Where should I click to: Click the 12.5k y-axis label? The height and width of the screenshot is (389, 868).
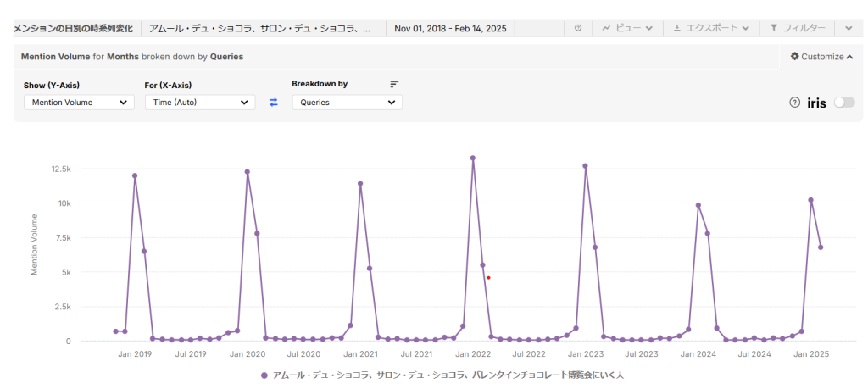point(61,168)
